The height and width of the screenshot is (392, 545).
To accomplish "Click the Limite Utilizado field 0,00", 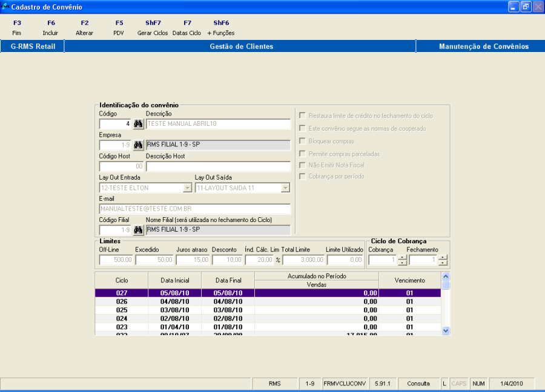I will [345, 260].
